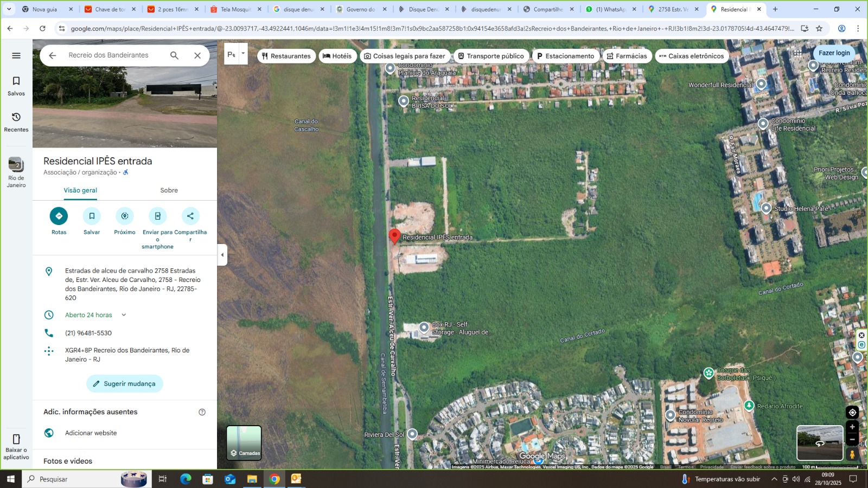Collapse the side panel with arrow handle
Screen dimensions: 868x488
pyautogui.click(x=222, y=255)
